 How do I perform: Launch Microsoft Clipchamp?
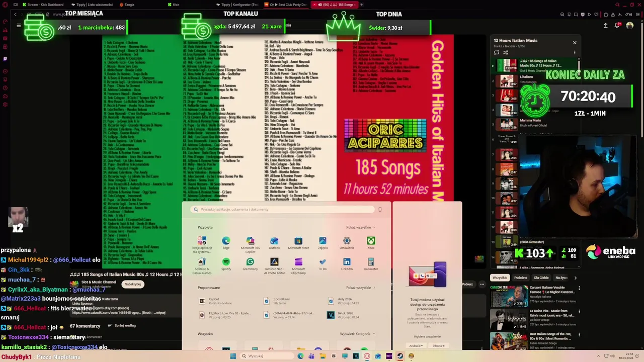298,266
